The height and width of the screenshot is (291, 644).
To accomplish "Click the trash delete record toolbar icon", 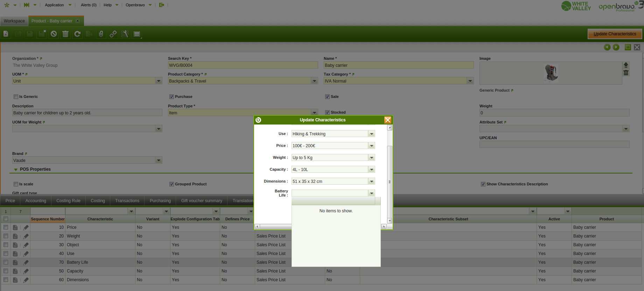I will point(65,34).
